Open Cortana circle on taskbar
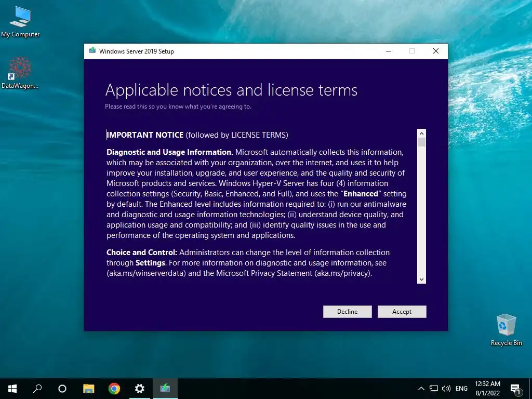This screenshot has width=532, height=399. pyautogui.click(x=62, y=389)
